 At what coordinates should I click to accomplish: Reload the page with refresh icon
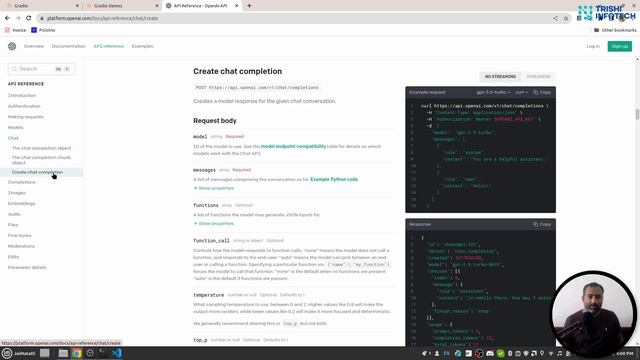pyautogui.click(x=29, y=18)
